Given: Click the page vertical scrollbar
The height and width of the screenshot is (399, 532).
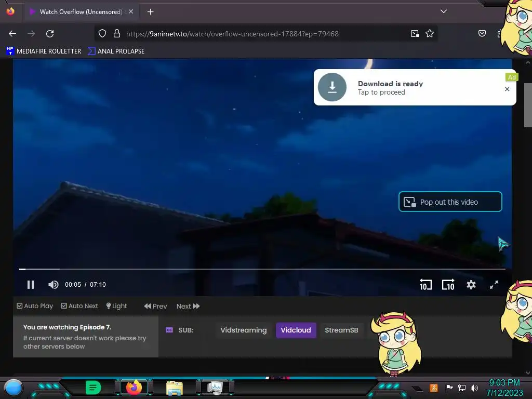Looking at the screenshot, I should pyautogui.click(x=528, y=105).
